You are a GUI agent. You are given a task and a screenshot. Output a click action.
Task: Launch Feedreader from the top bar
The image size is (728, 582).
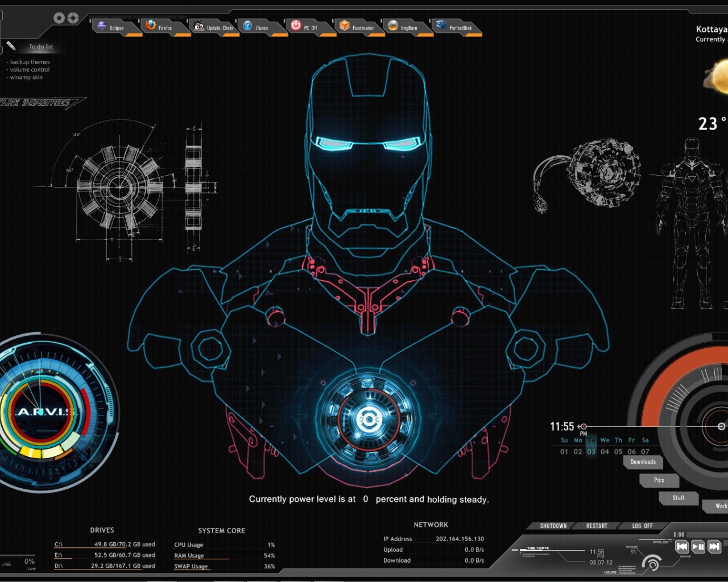pos(345,26)
